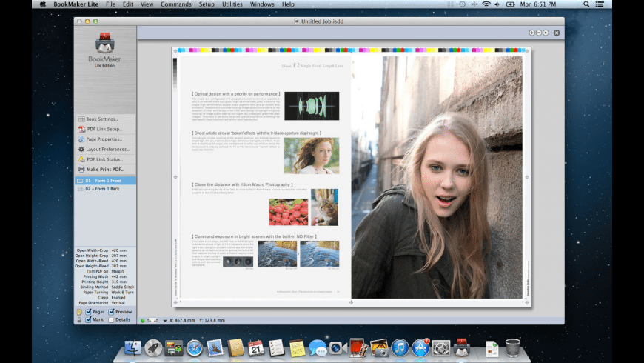This screenshot has width=644, height=363.
Task: Open Trash in the Dock
Action: pos(512,347)
